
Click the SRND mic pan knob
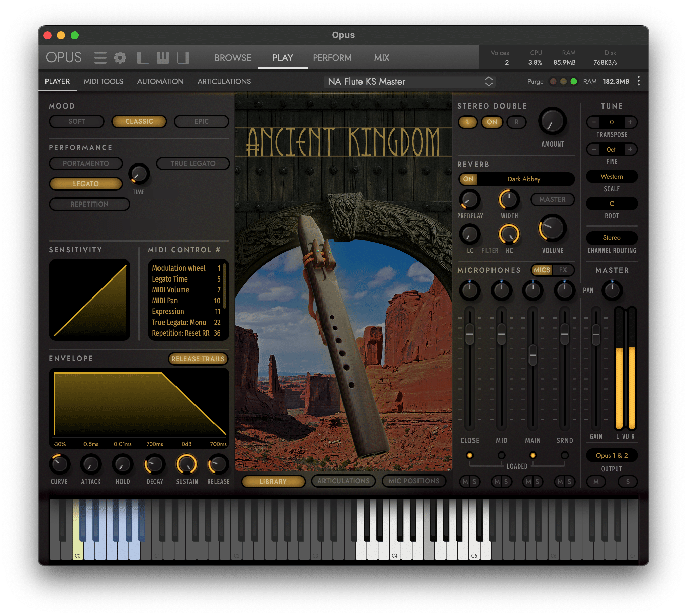tap(564, 290)
